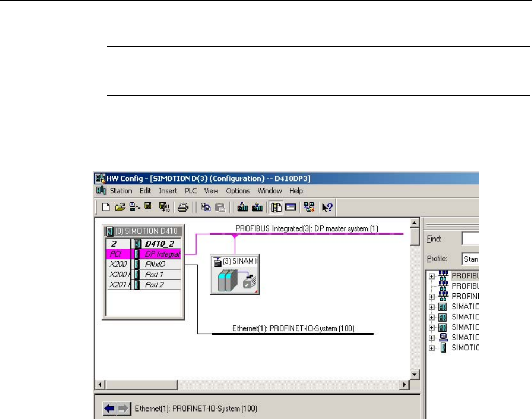Open the View menu

(x=211, y=191)
